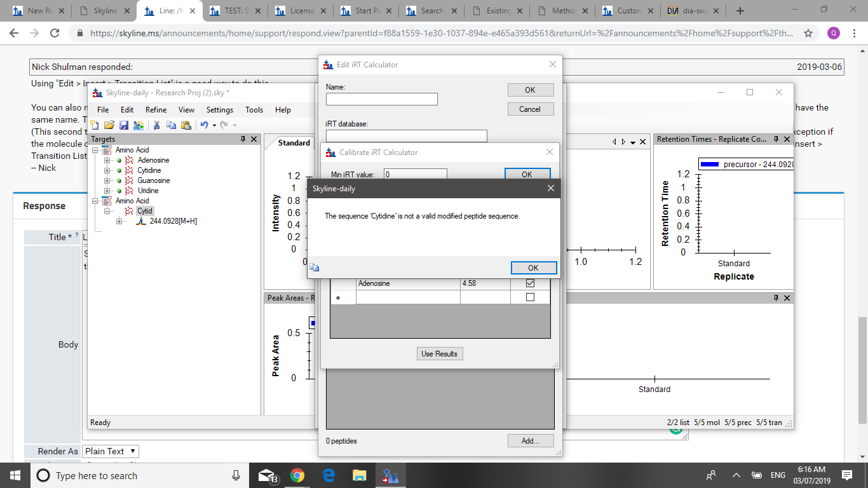Open the Render As dropdown

click(x=111, y=451)
